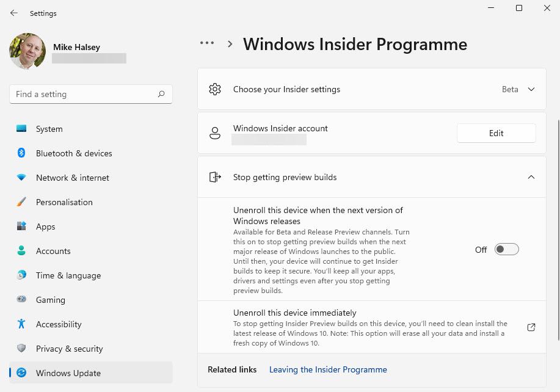Click the external-link icon for unenrolling immediately

[531, 327]
